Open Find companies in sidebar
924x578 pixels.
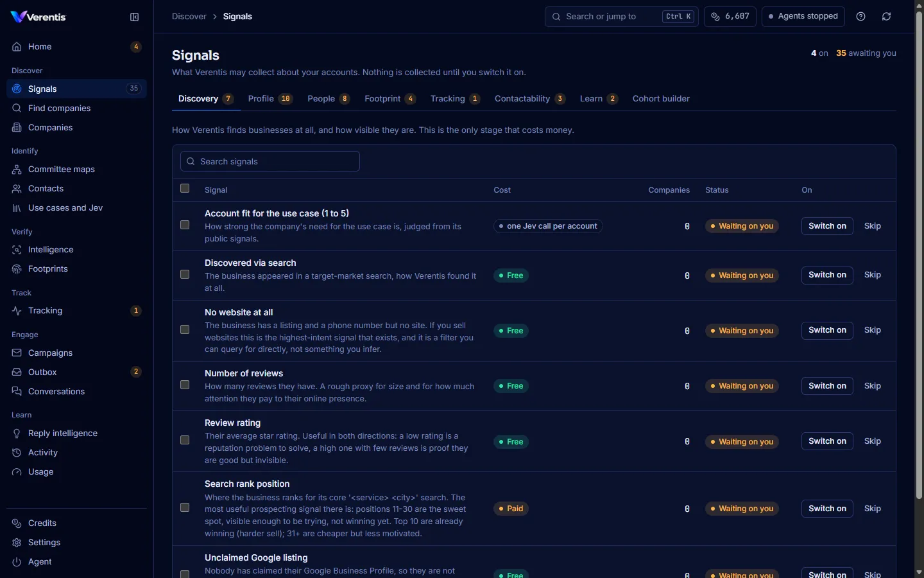(76, 109)
